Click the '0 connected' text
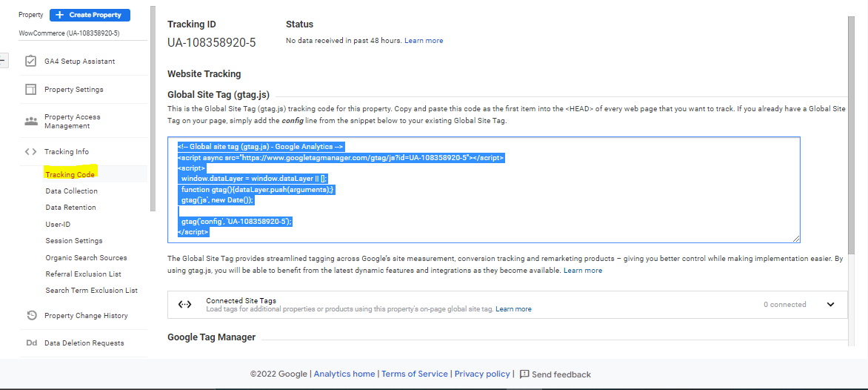This screenshot has height=390, width=868. click(x=785, y=304)
